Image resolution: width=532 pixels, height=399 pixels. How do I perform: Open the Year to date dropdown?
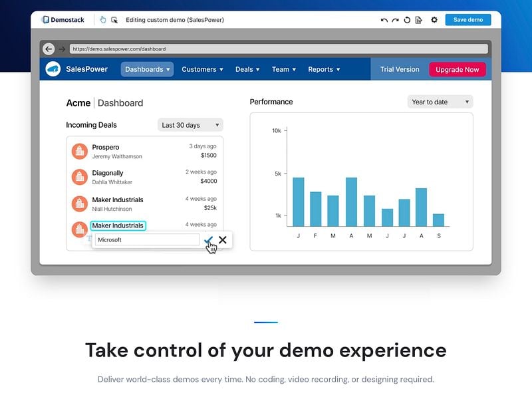pyautogui.click(x=440, y=102)
